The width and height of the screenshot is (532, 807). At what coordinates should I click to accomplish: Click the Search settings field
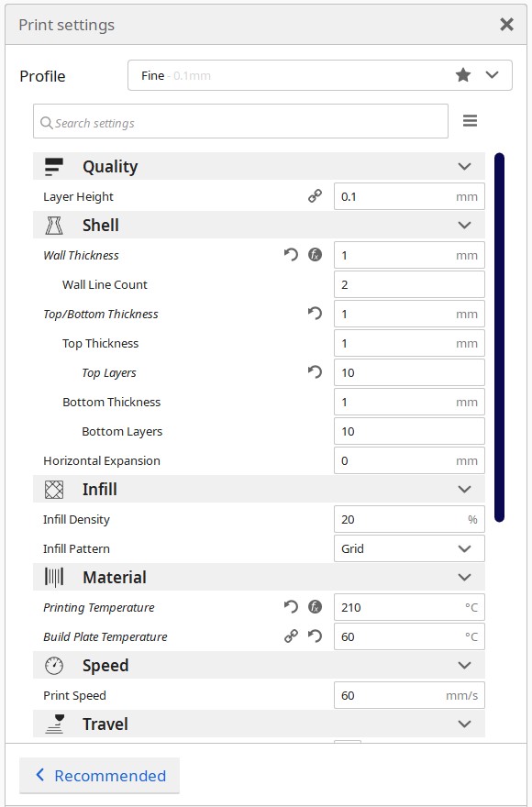click(240, 121)
